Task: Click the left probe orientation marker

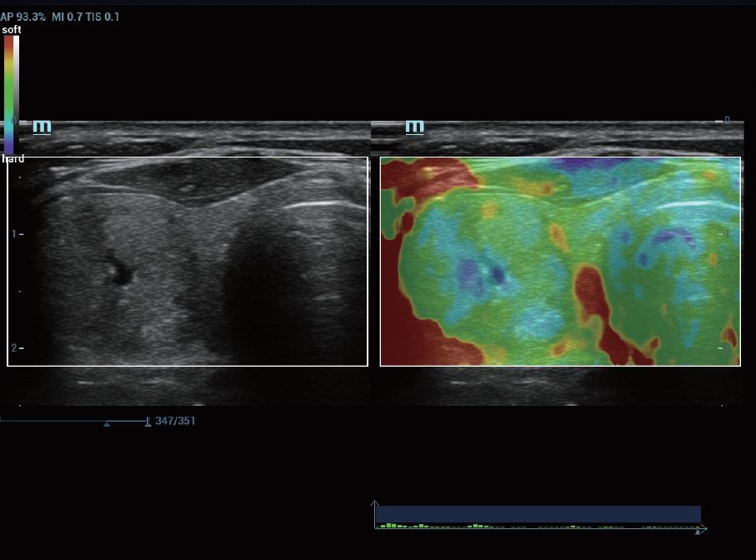Action: (x=42, y=127)
